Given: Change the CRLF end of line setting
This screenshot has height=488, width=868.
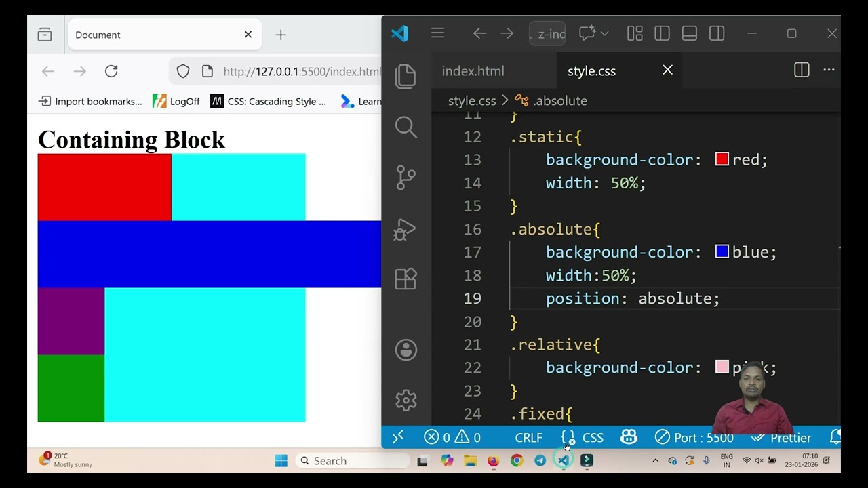Looking at the screenshot, I should pyautogui.click(x=528, y=438).
